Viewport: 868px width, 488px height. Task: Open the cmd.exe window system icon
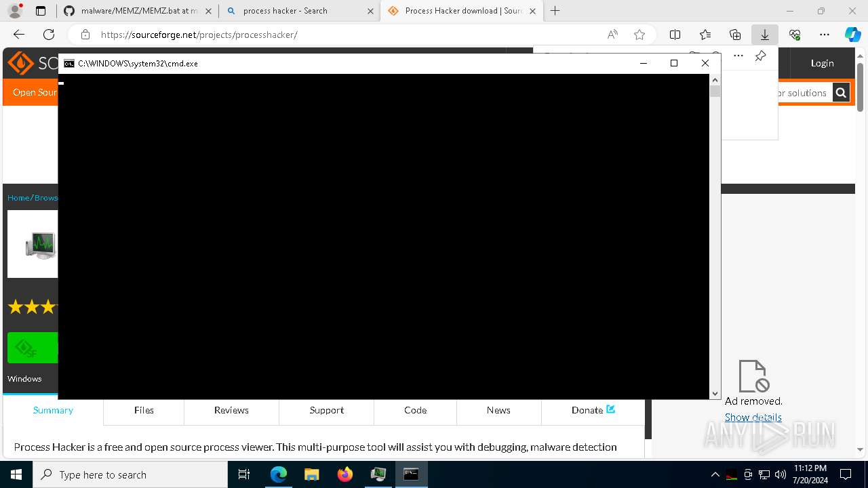[69, 63]
